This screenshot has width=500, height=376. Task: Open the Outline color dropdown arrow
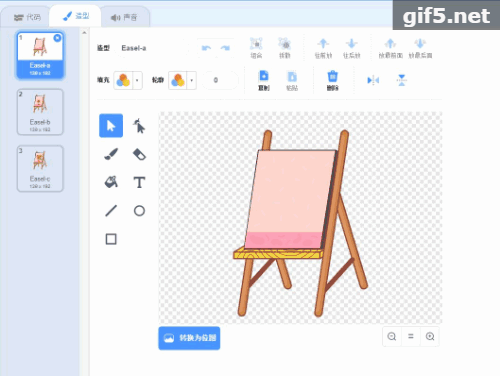(x=192, y=80)
